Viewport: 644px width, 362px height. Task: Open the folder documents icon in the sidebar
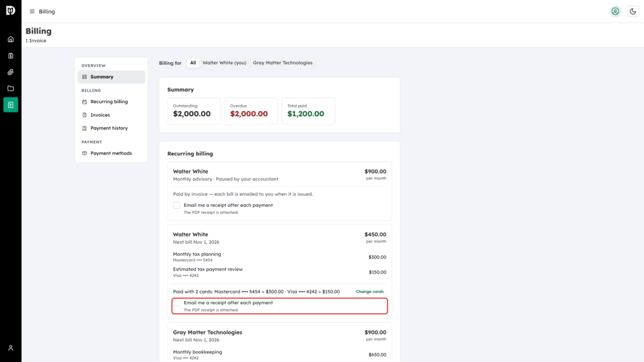(11, 89)
